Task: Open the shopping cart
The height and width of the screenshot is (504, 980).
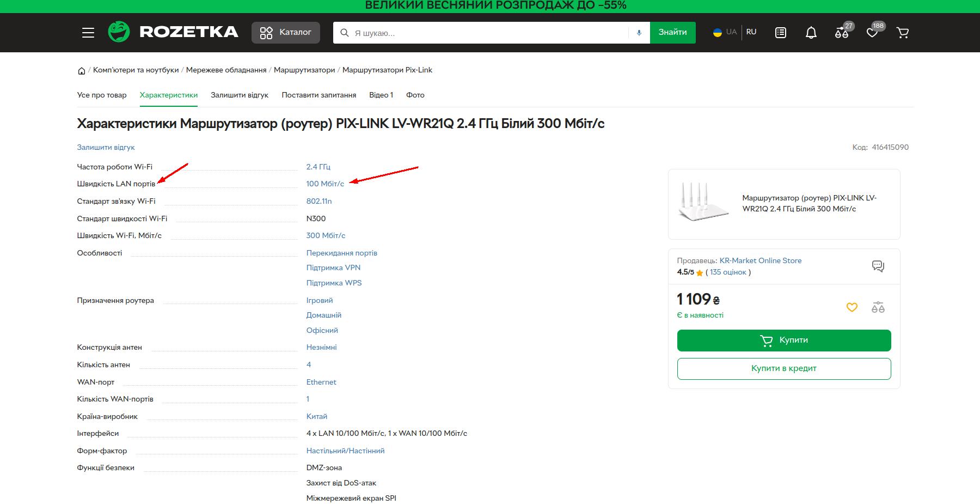Action: [903, 33]
